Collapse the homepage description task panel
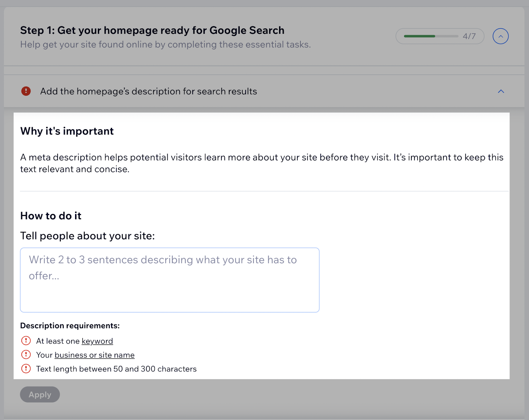 [501, 91]
